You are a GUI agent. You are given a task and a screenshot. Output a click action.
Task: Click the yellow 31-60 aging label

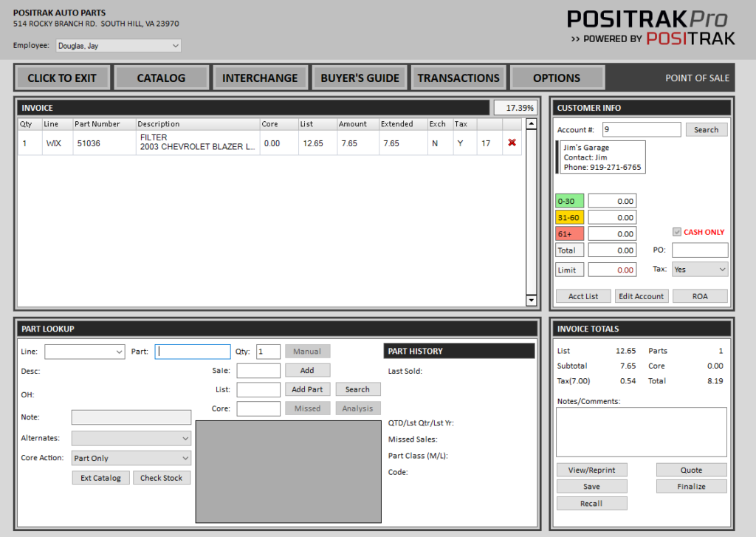[569, 218]
